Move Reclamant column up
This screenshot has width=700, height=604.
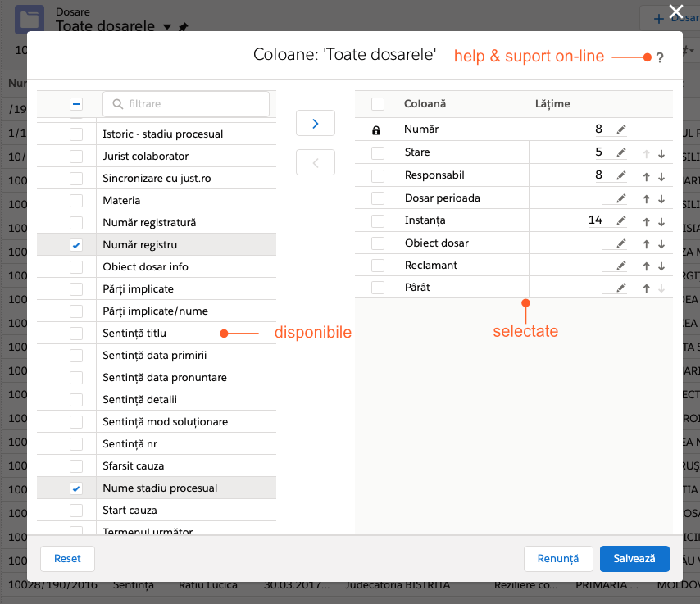click(x=647, y=266)
